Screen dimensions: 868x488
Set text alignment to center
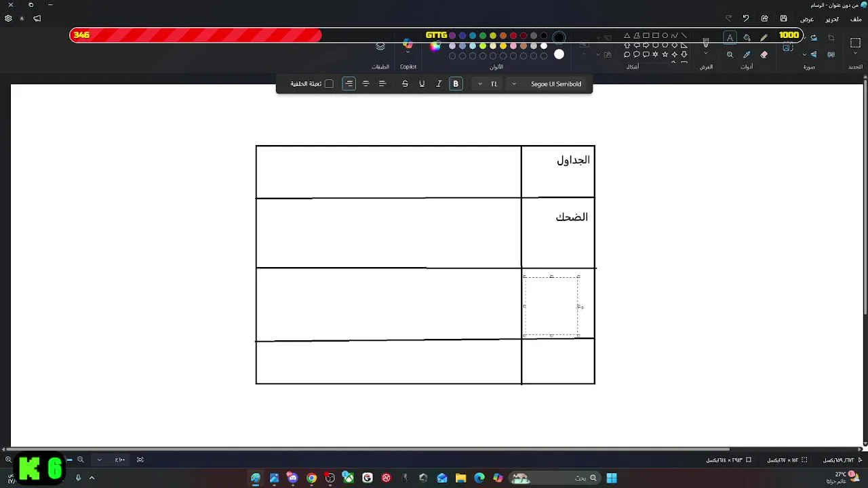tap(366, 84)
